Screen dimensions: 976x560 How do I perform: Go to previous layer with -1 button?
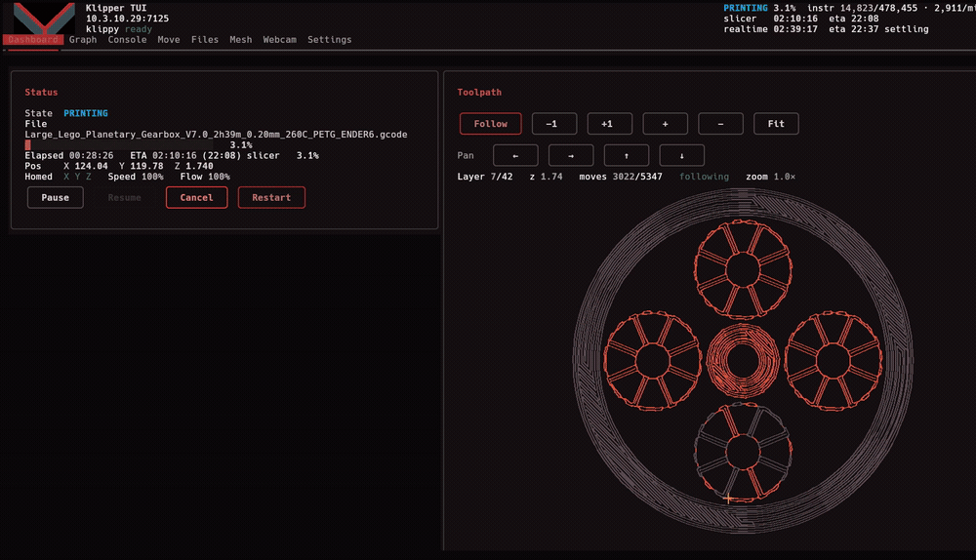554,124
